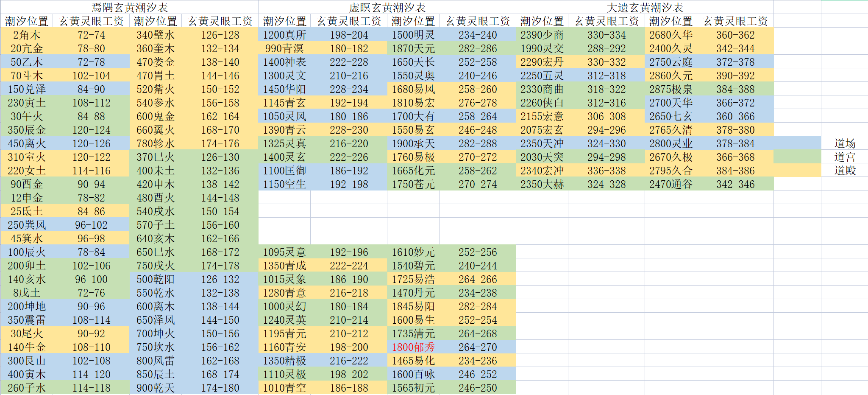Click the 350震雷 cell

(27, 319)
